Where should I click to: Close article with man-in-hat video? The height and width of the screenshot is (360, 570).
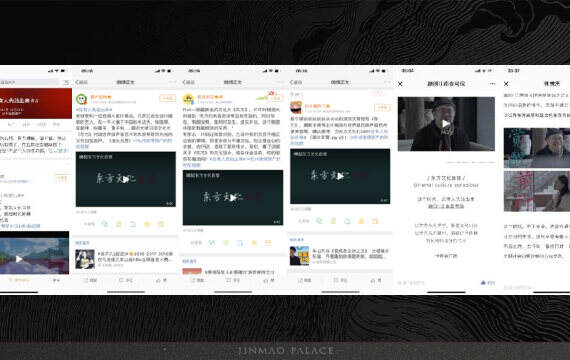(400, 84)
